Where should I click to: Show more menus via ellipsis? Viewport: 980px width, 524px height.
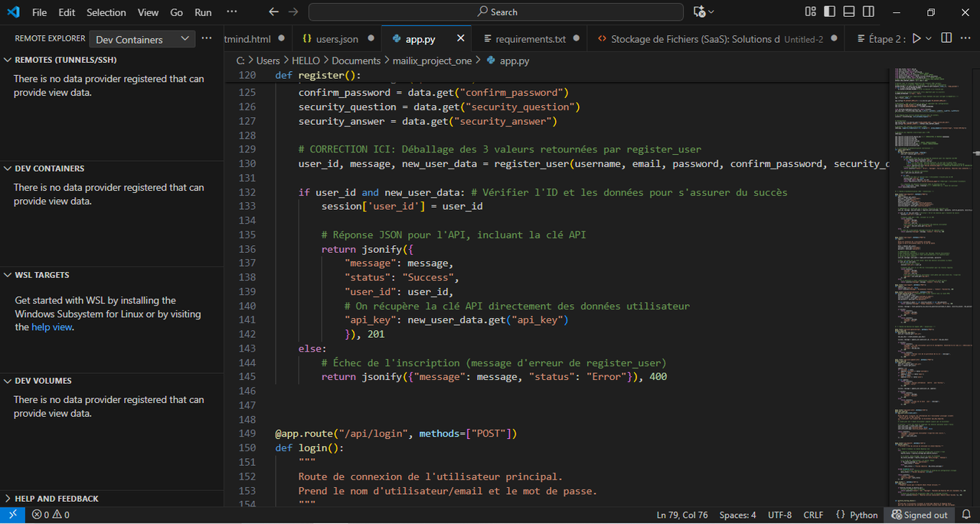232,12
